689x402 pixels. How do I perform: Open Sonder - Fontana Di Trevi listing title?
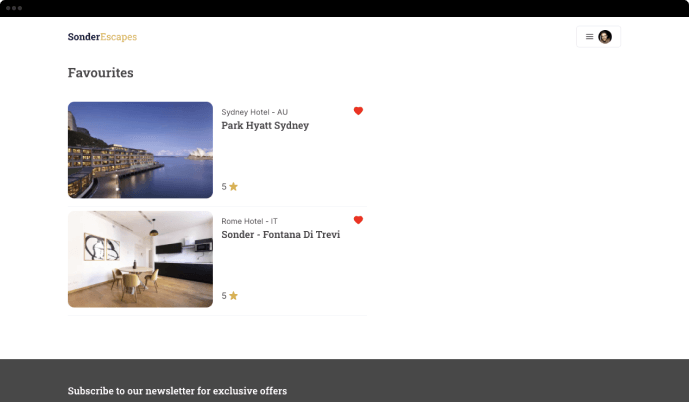click(280, 235)
